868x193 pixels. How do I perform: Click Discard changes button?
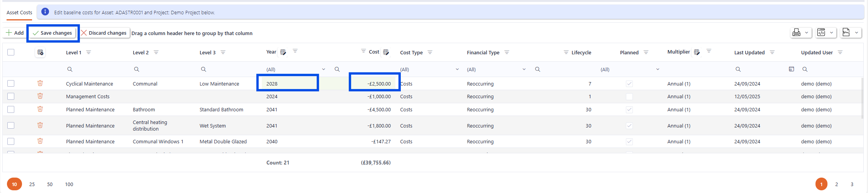click(104, 33)
